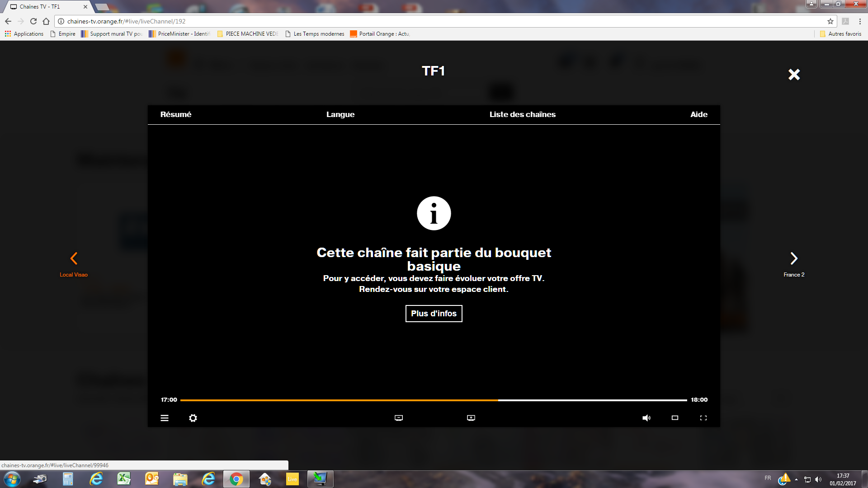Viewport: 868px width, 488px height.
Task: Bookmark this page with star icon
Action: coord(830,21)
